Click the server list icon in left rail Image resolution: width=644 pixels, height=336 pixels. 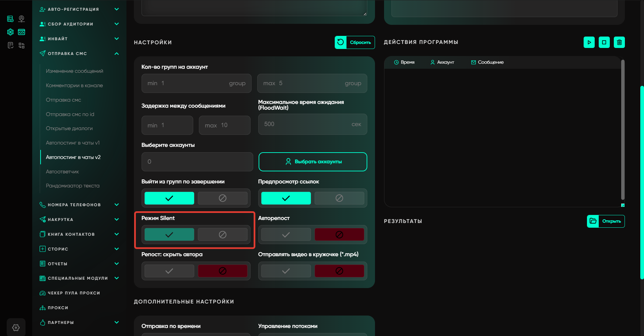[x=10, y=19]
